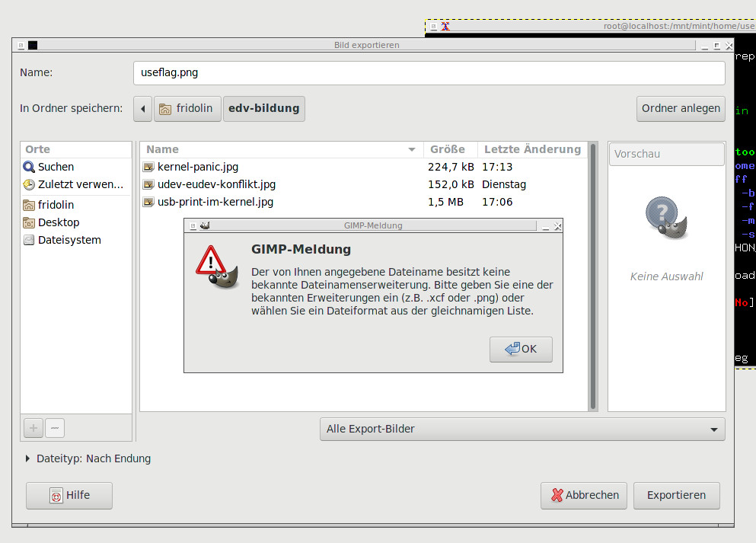
Task: Click the black icon in Bild exportieren titlebar
Action: click(x=33, y=46)
